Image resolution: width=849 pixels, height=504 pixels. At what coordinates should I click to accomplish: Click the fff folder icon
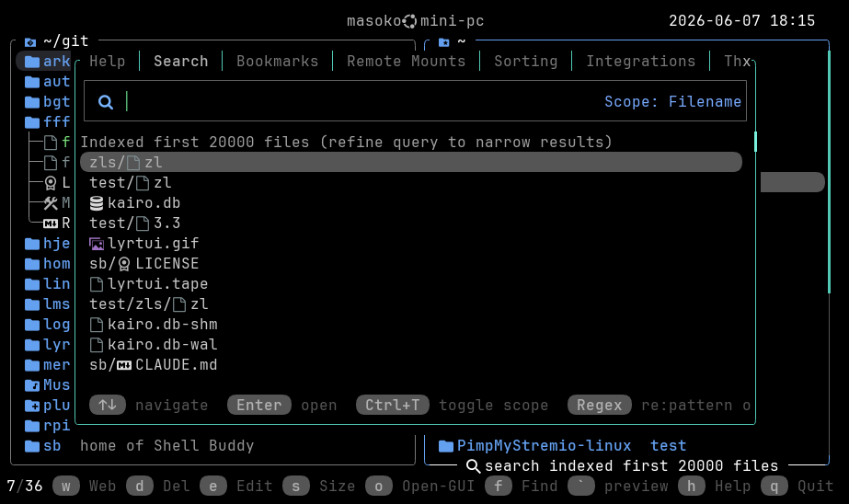[32, 121]
